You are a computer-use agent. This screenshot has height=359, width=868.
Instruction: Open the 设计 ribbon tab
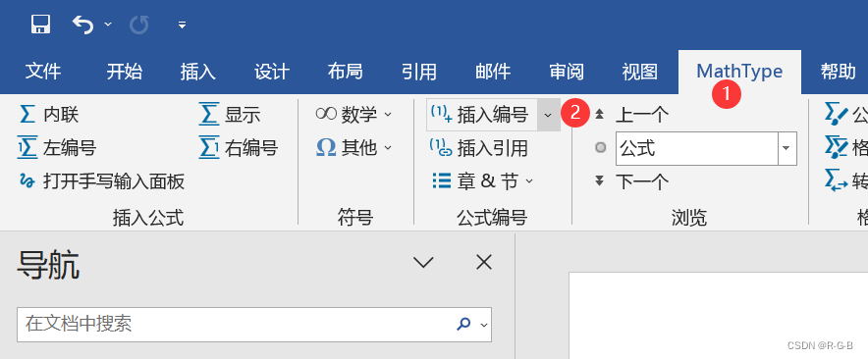pos(272,72)
